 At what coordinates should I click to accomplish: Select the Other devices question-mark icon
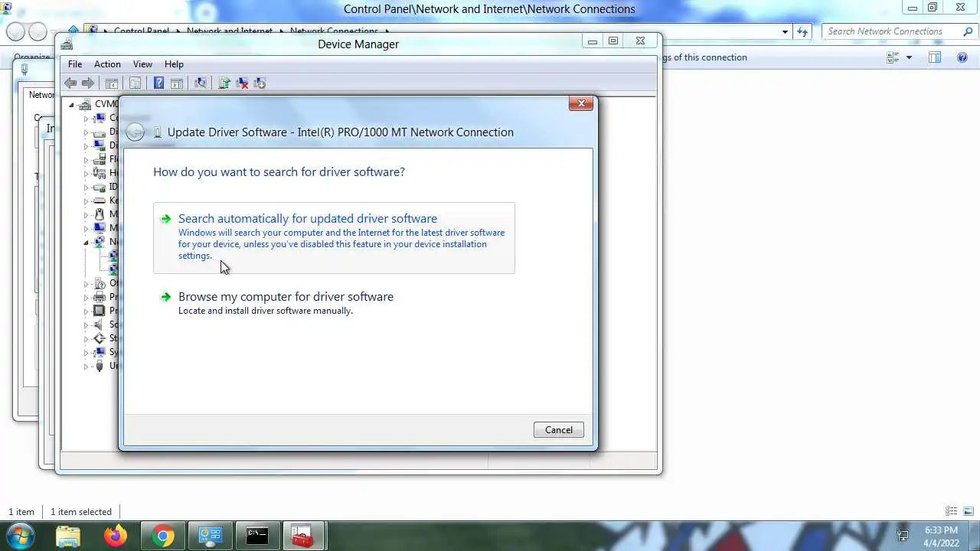(99, 283)
